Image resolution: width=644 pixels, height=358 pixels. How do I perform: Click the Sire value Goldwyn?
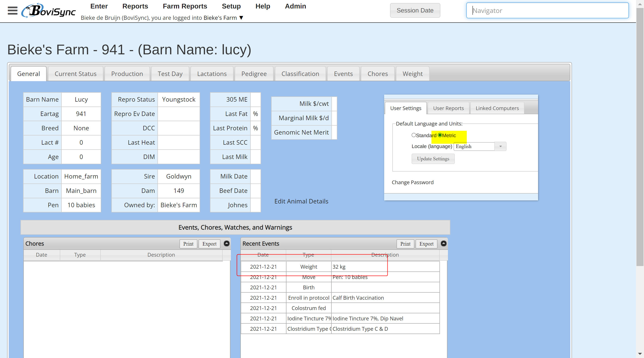[x=178, y=176]
